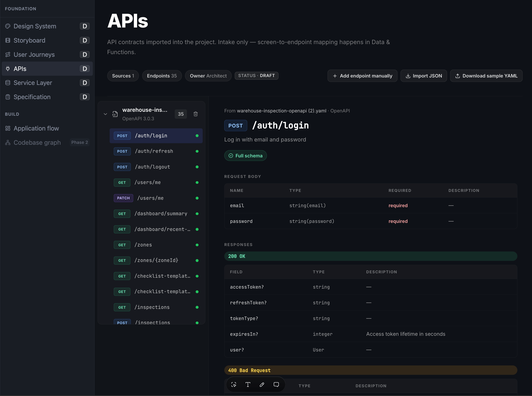Click the OpenAPI file icon beside warehouse-ins
This screenshot has width=532, height=396.
point(115,114)
